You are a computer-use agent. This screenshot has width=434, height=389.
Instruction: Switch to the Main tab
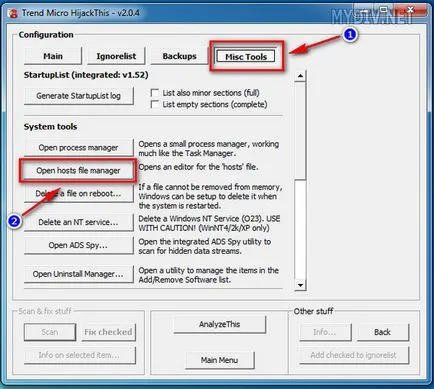point(53,56)
